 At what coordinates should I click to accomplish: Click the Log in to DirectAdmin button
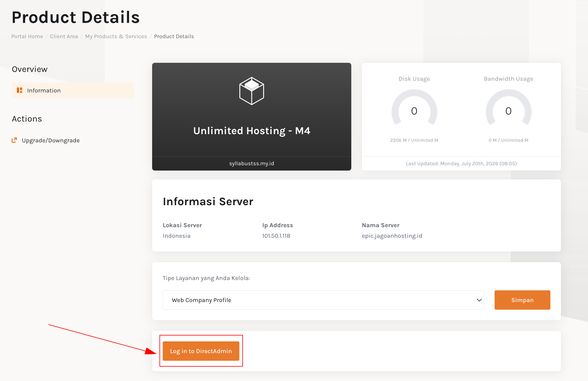coord(201,351)
